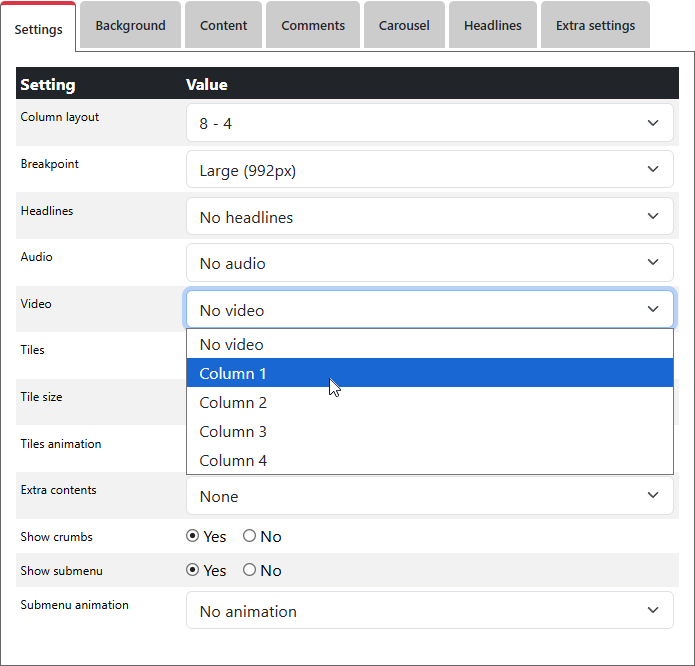The height and width of the screenshot is (666, 695).
Task: Choose 'No video' from the list
Action: coord(429,344)
